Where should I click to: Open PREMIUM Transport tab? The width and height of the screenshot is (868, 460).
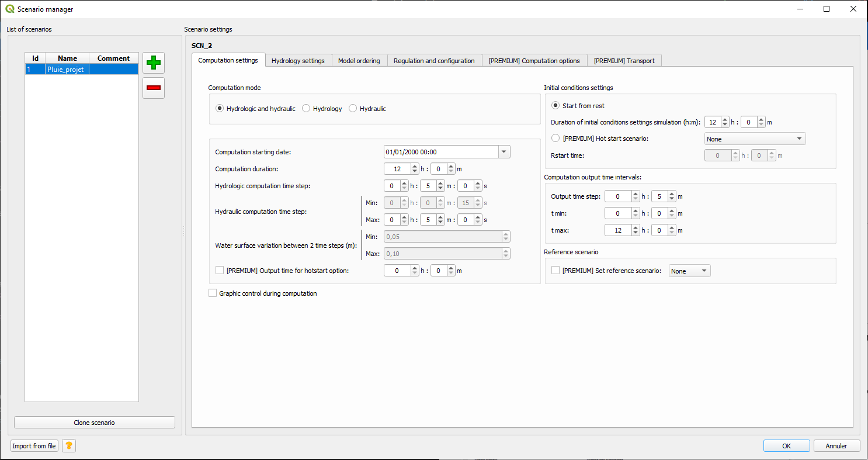point(624,61)
